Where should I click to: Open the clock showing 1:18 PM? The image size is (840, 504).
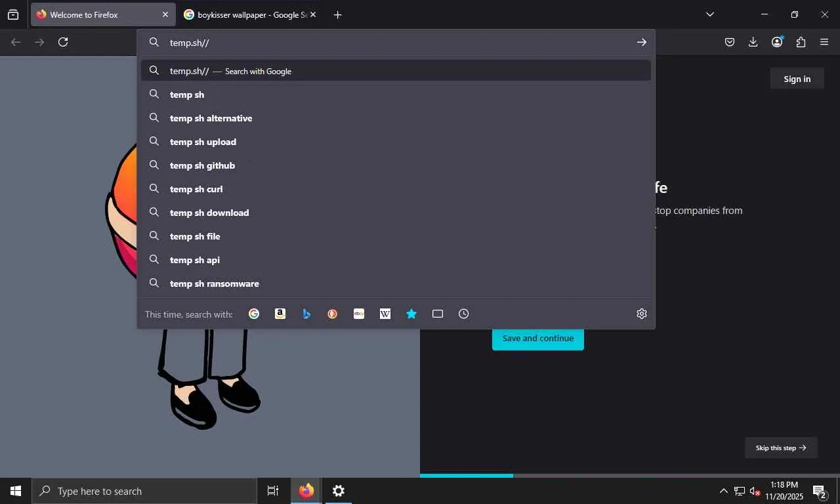coord(784,491)
